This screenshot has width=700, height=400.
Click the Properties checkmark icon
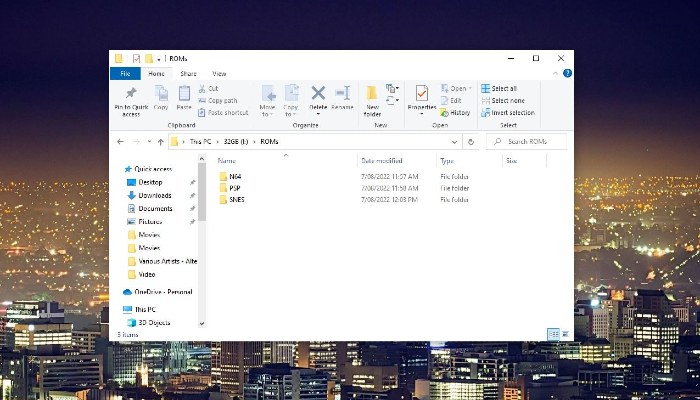[421, 93]
